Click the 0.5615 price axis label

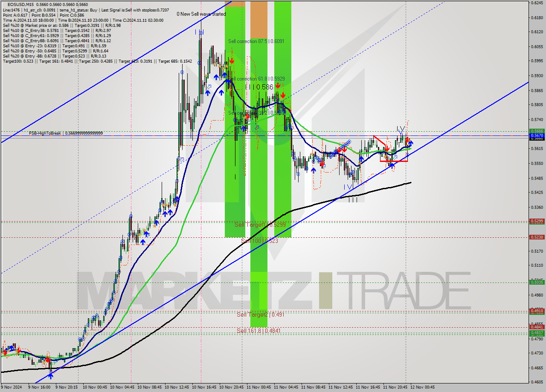[537, 149]
